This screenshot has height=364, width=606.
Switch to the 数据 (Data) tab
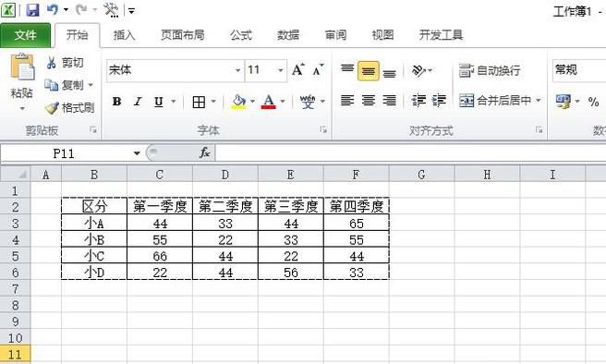click(288, 35)
